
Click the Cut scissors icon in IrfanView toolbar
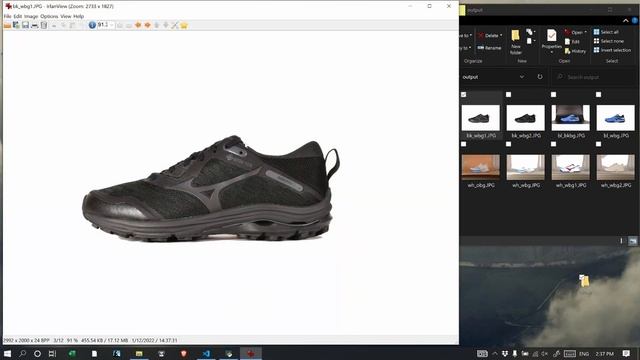click(x=54, y=25)
